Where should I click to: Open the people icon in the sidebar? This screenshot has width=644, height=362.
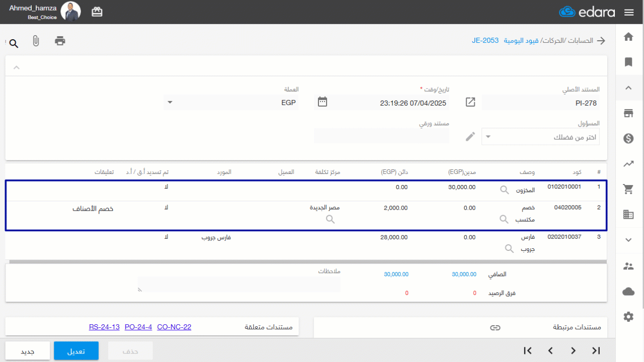coord(628,266)
